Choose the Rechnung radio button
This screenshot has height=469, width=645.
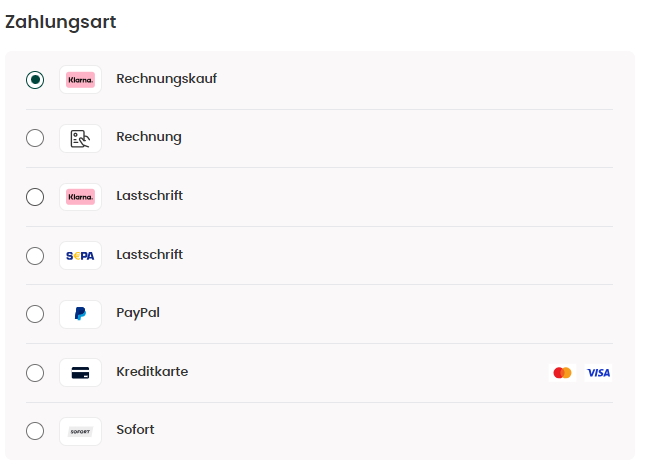click(35, 138)
